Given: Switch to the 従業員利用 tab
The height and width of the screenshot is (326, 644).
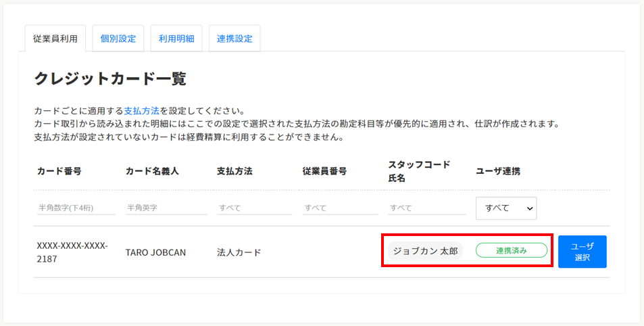Looking at the screenshot, I should (x=55, y=39).
